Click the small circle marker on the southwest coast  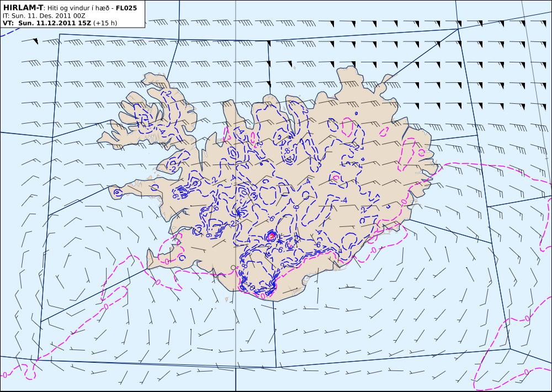pyautogui.click(x=233, y=268)
